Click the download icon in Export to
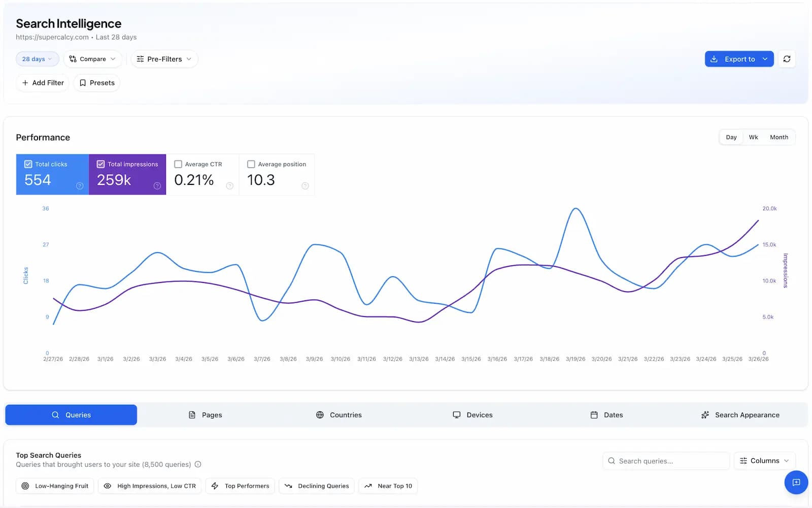This screenshot has height=508, width=812. tap(714, 59)
